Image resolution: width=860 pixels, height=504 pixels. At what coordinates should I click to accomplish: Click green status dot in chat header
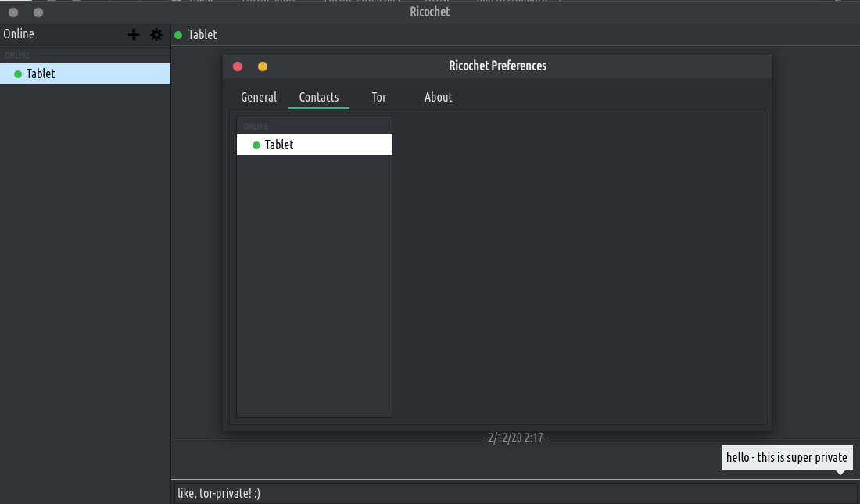(x=178, y=35)
